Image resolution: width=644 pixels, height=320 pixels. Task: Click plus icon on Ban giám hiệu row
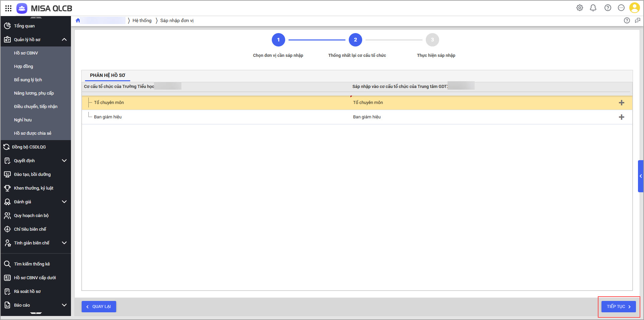point(622,117)
